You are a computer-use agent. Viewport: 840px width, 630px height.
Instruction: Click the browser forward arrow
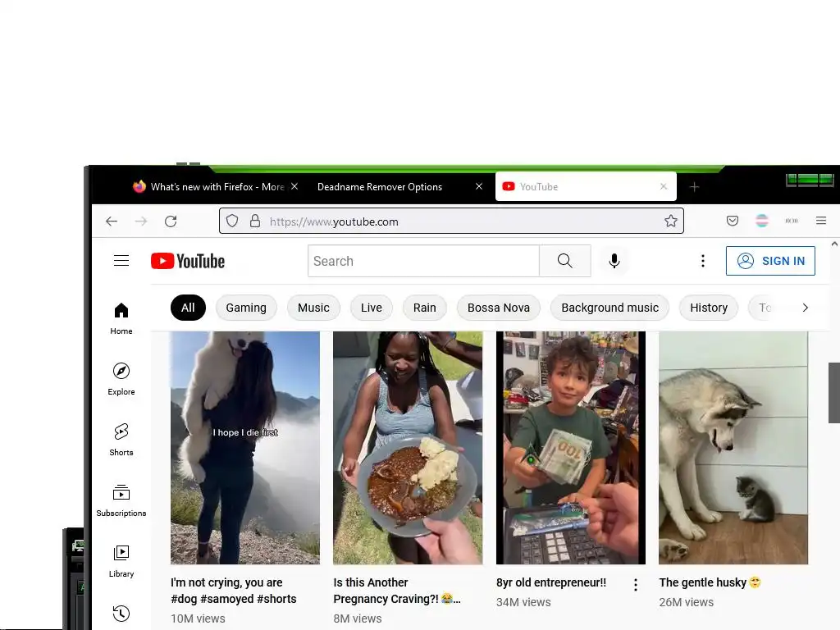click(141, 221)
